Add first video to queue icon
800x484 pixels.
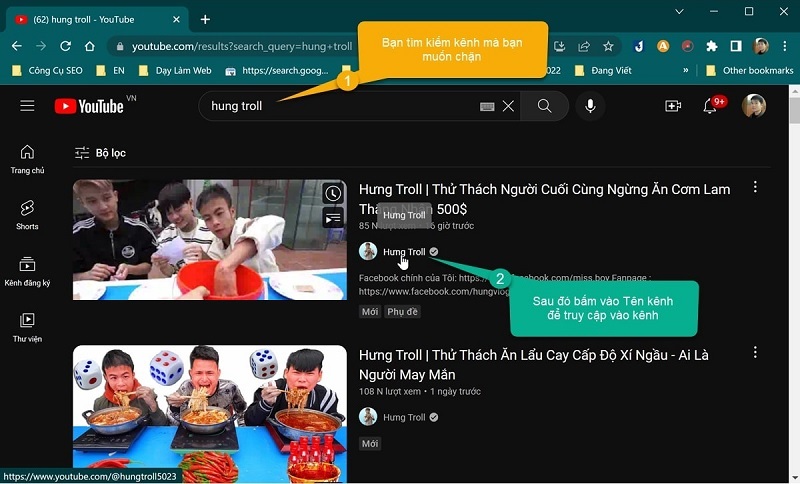[333, 218]
